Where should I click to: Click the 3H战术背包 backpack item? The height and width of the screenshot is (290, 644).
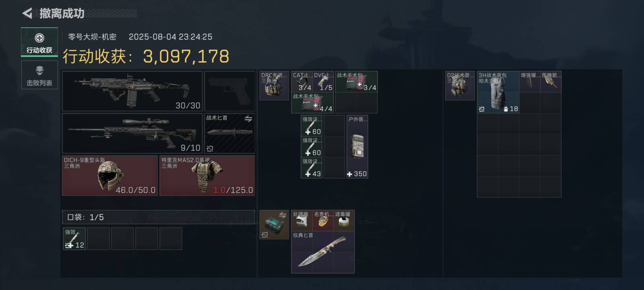click(498, 92)
